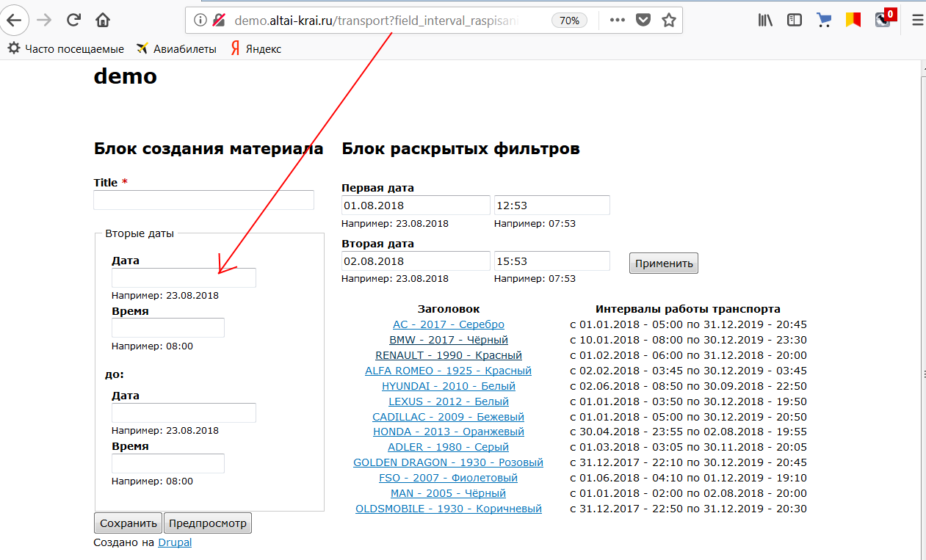Viewport: 926px width, 560px height.
Task: Select interval с 30.04.2018 - 23:55 row
Action: tap(688, 432)
